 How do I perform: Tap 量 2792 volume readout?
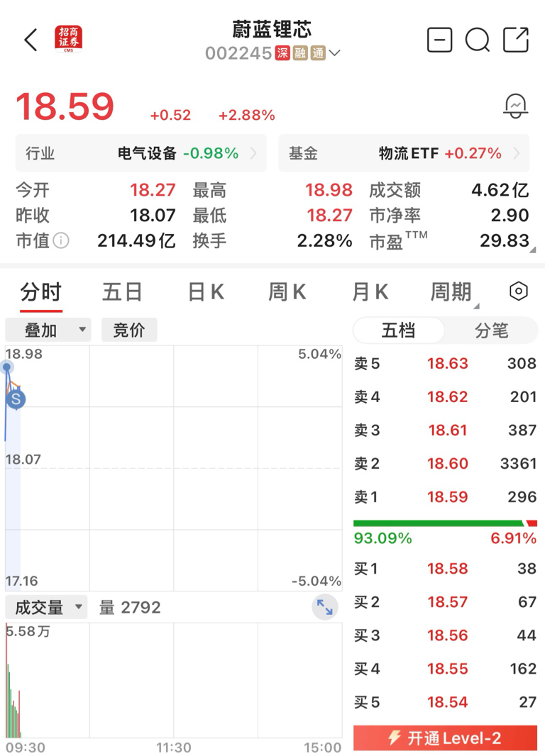(130, 608)
